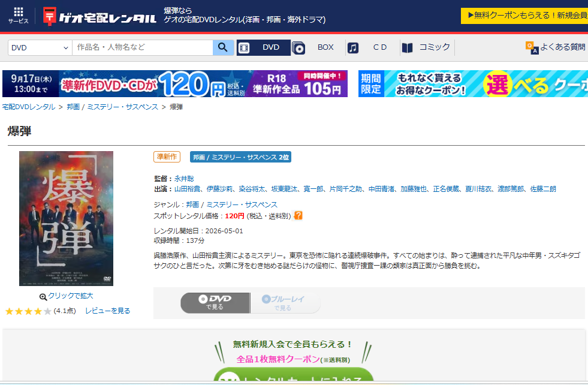The image size is (588, 385).
Task: Open cast member 佐藤二朗 link
Action: point(543,189)
